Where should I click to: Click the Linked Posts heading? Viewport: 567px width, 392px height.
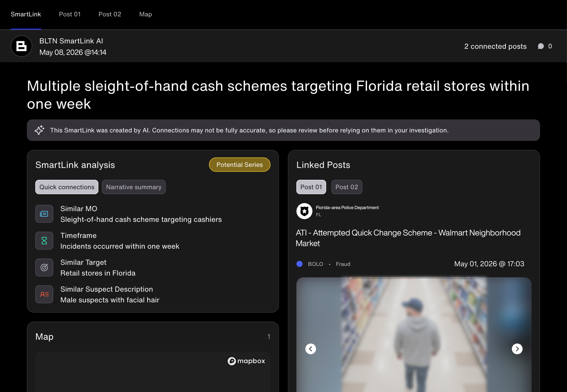click(x=323, y=165)
